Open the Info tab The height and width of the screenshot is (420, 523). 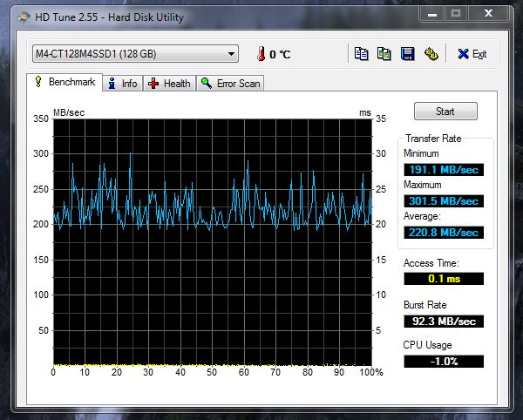(x=123, y=84)
